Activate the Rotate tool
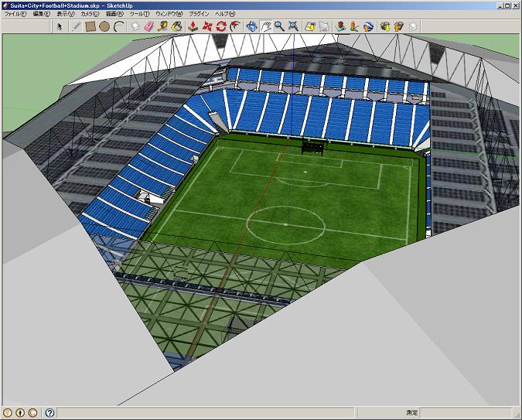 tap(220, 26)
